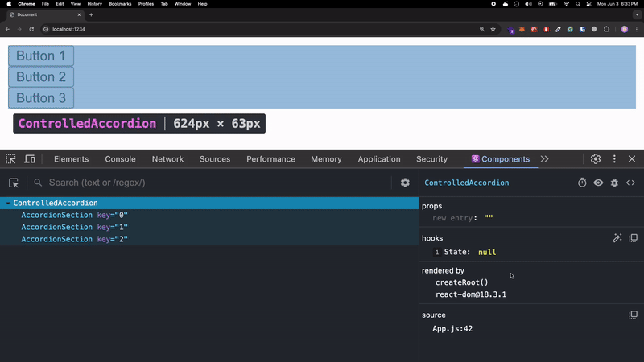The height and width of the screenshot is (362, 644).
Task: Focus the component search field
Action: 217,183
